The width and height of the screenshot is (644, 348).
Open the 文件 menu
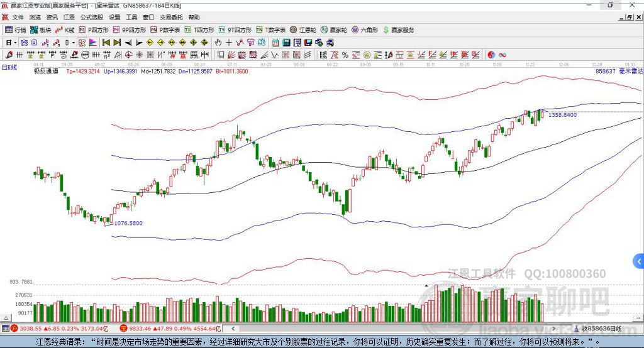coord(18,17)
